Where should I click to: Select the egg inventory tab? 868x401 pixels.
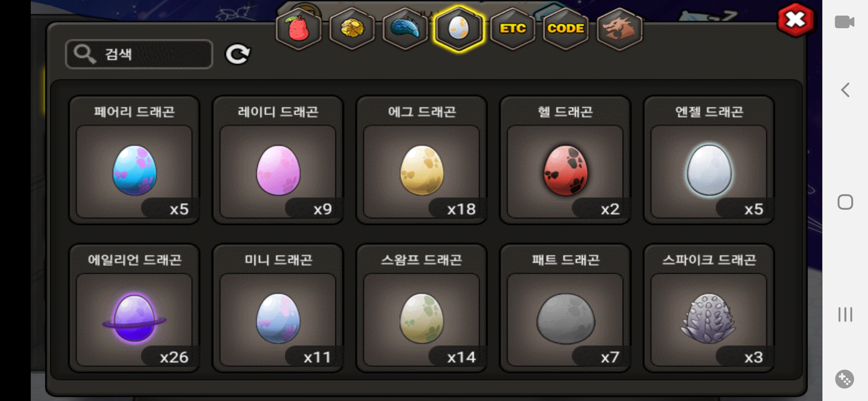tap(459, 29)
